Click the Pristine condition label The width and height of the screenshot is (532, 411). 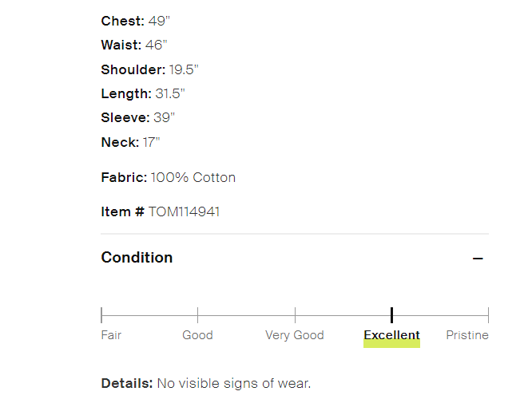467,335
